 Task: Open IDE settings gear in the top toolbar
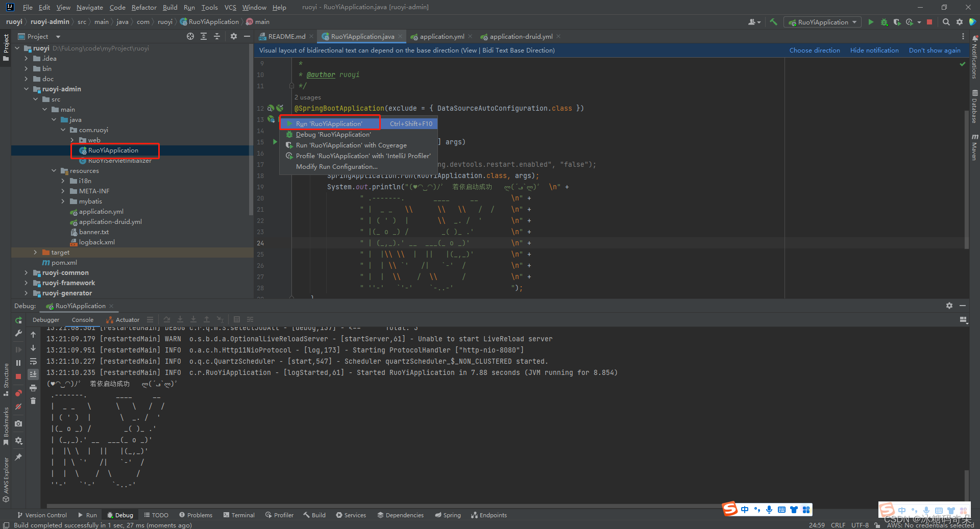click(x=960, y=22)
